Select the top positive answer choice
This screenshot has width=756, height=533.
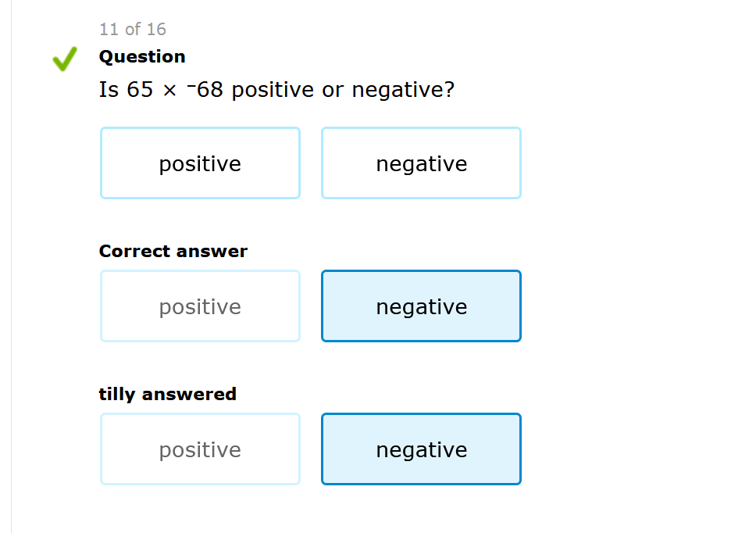pos(200,163)
